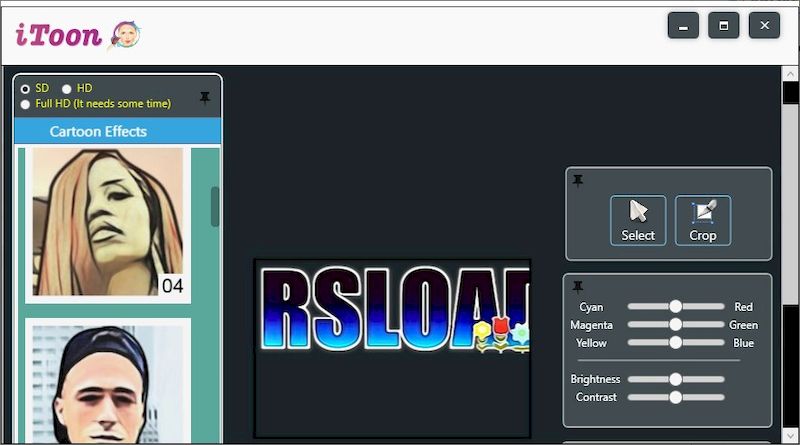The width and height of the screenshot is (800, 445).
Task: Minimize the iToon window
Action: pos(683,26)
